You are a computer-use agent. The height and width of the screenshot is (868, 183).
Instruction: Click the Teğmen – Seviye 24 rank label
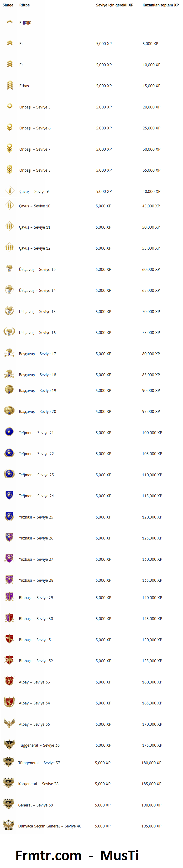37,496
